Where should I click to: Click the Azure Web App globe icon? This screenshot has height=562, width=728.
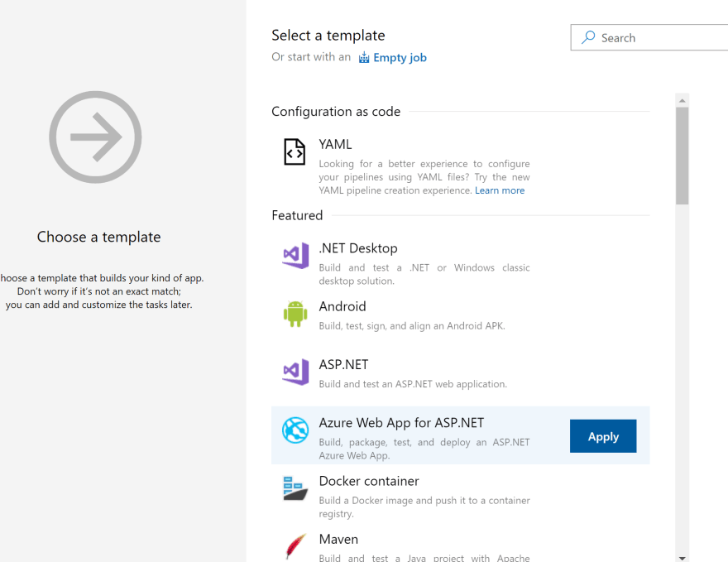295,430
